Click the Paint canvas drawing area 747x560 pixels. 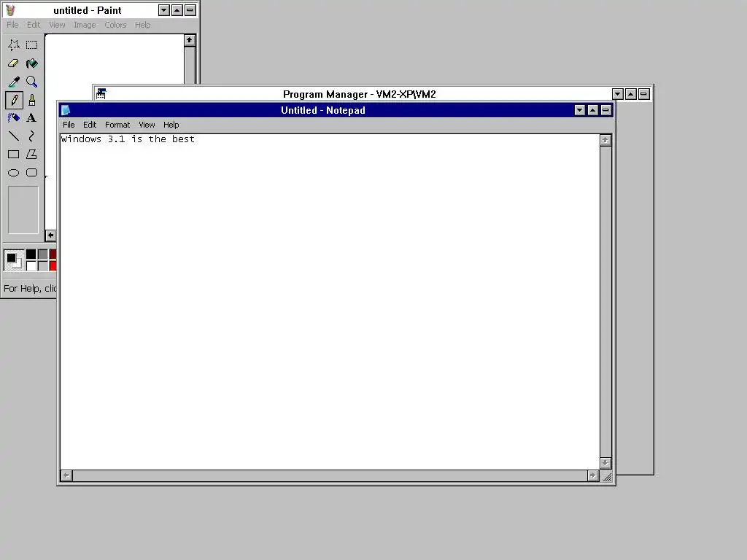[x=115, y=59]
